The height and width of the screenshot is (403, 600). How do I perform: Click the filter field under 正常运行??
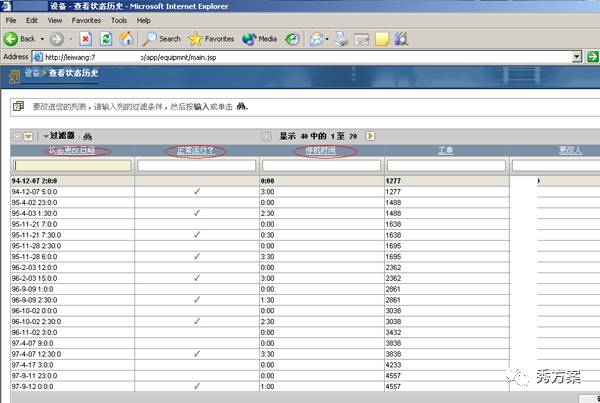point(196,165)
